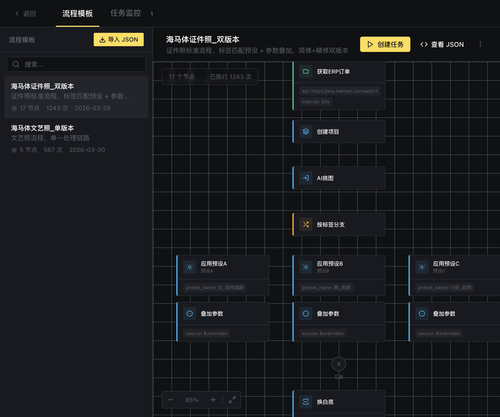Click the preset_name tag on 应用预设A
500x417 pixels.
pos(215,287)
